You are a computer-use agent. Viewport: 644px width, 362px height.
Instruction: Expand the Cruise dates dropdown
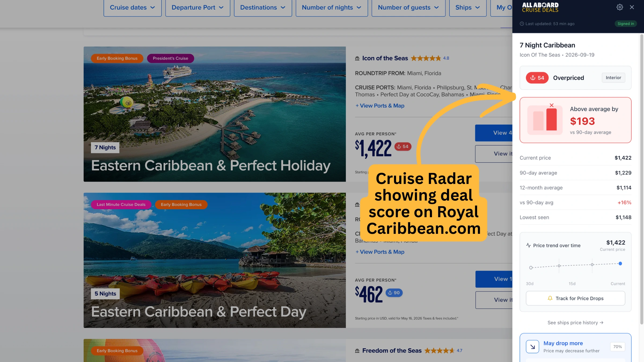[x=133, y=8]
